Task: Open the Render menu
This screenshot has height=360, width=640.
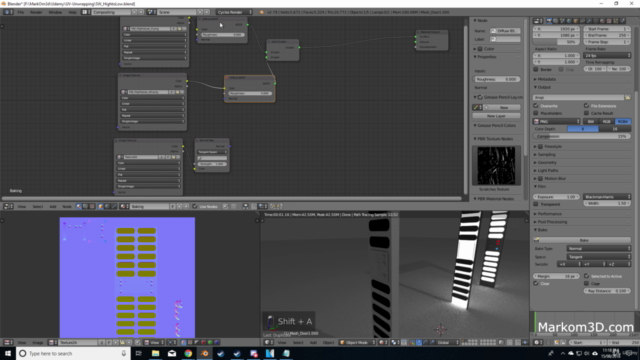Action: (36, 12)
